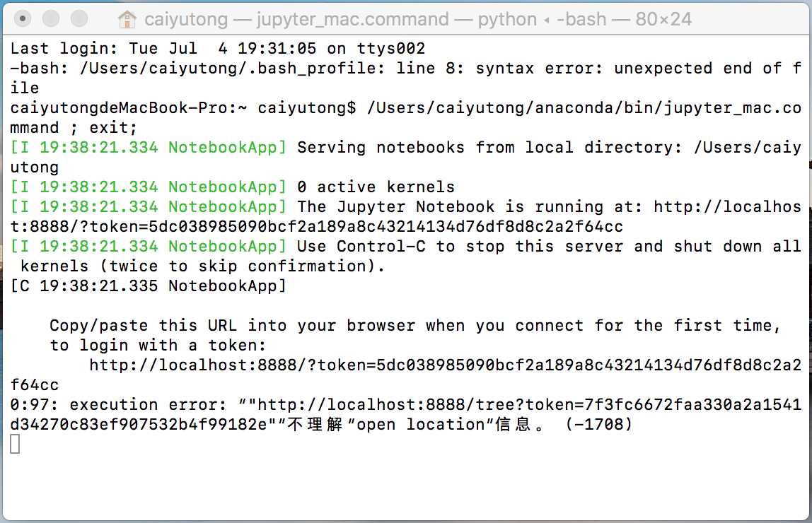The image size is (812, 523).
Task: Click the home folder icon in title bar
Action: (x=127, y=20)
